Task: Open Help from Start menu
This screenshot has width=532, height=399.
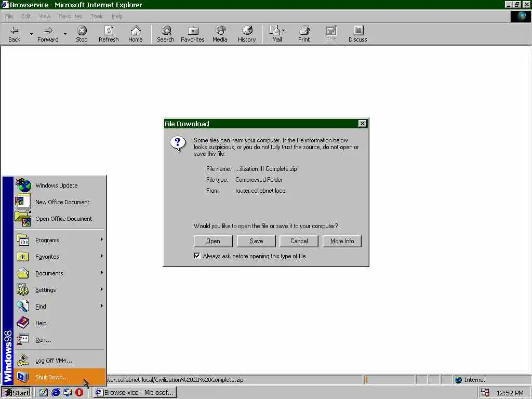Action: tap(60, 323)
